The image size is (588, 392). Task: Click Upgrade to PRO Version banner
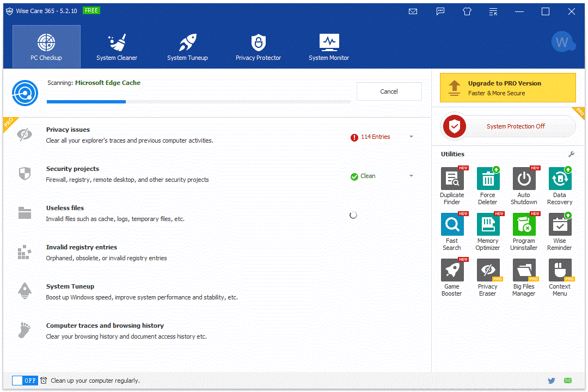508,88
